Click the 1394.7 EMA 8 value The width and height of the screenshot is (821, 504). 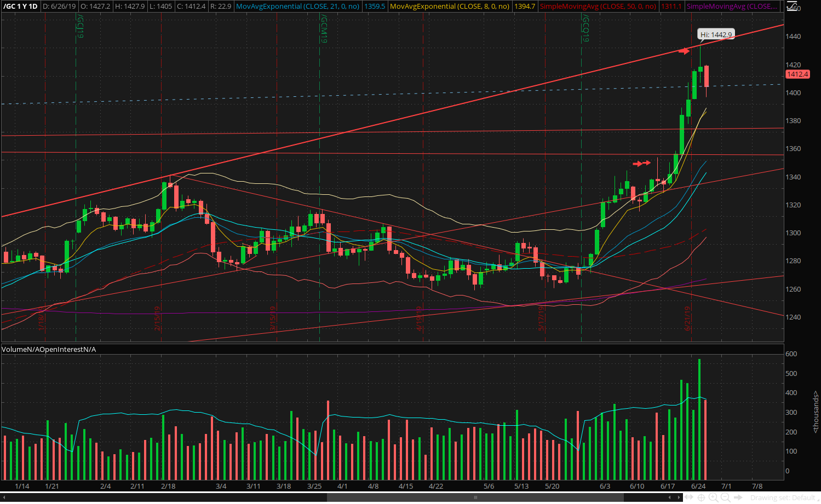tap(525, 7)
